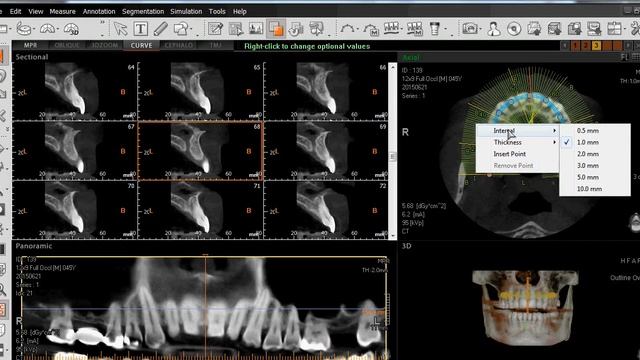Open the wrench settings icon
The image size is (640, 360).
pos(635,29)
